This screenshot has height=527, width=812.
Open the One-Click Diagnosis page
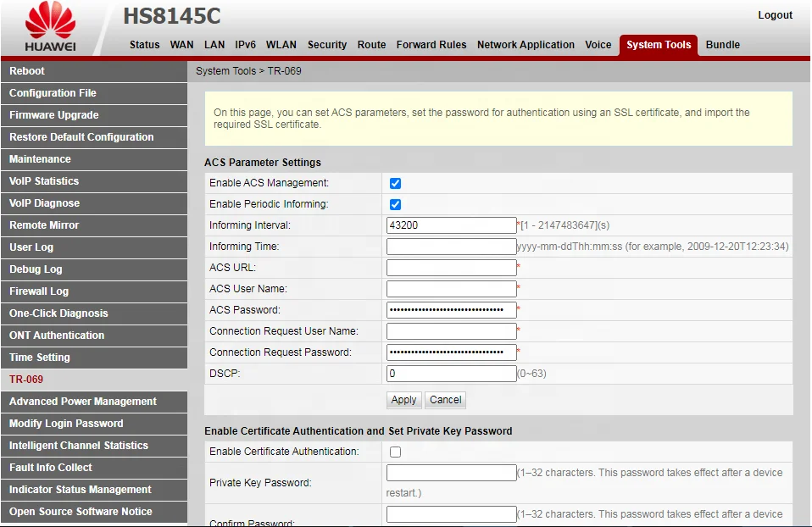click(x=58, y=313)
